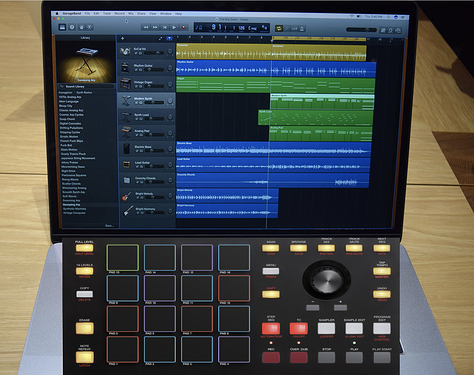Open the Smart Controls toolbar button
Image resolution: width=474 pixels, height=375 pixels.
pyautogui.click(x=81, y=27)
